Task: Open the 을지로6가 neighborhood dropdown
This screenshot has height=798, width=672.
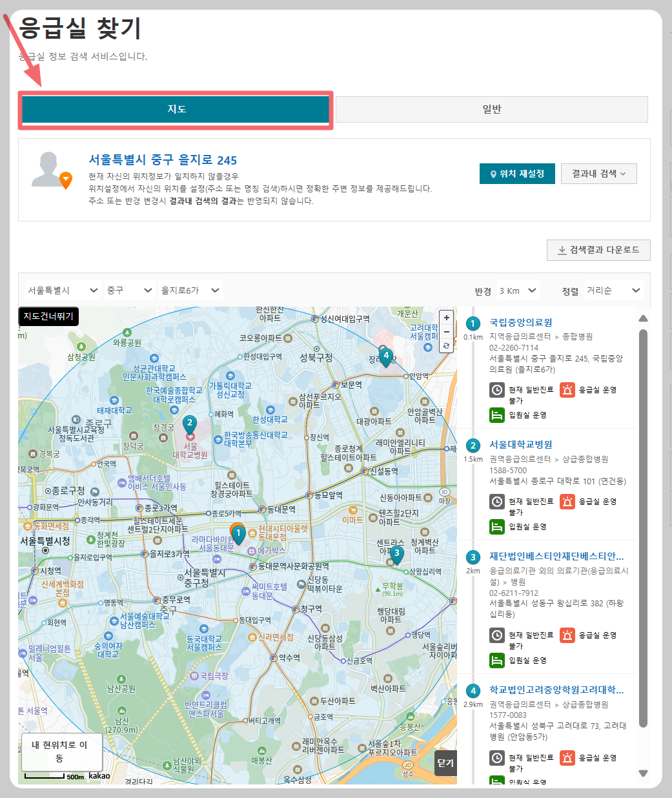Action: pos(190,291)
